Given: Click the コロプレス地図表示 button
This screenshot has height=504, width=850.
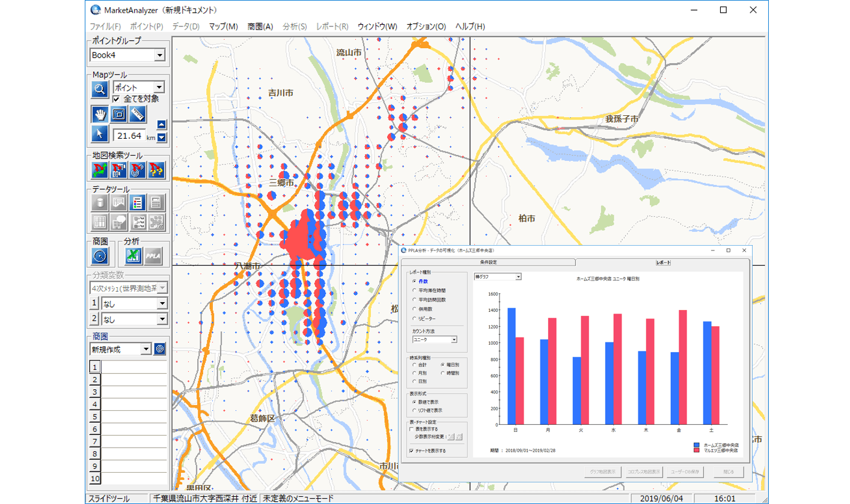Looking at the screenshot, I should coord(644,472).
